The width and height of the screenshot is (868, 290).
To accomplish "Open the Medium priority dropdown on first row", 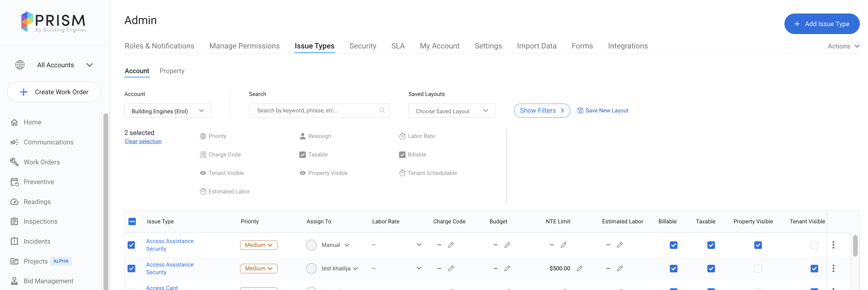I will pyautogui.click(x=258, y=245).
